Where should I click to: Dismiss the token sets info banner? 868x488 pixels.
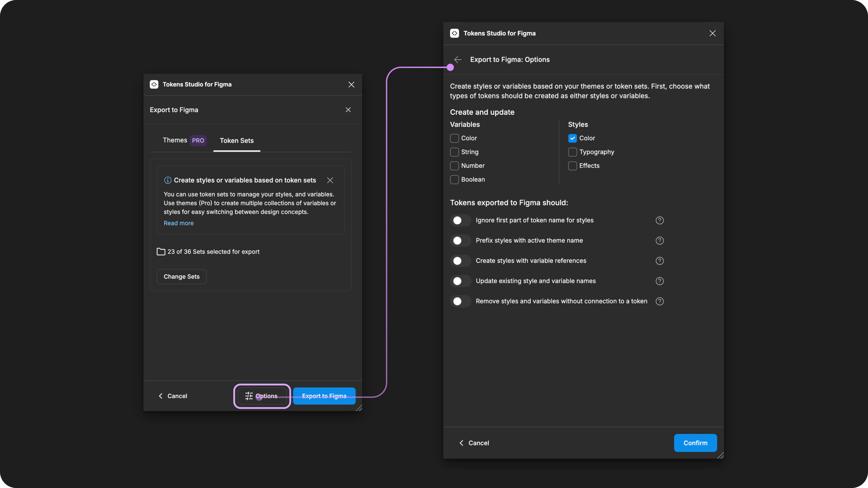[330, 180]
